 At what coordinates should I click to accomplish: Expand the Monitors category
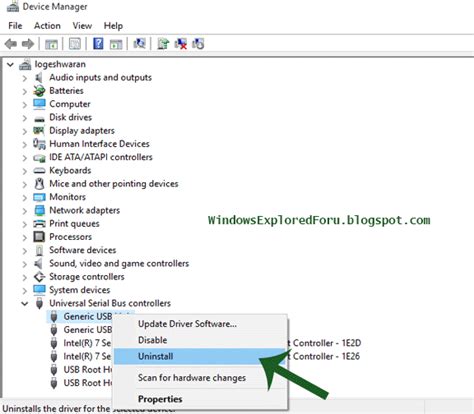point(24,197)
